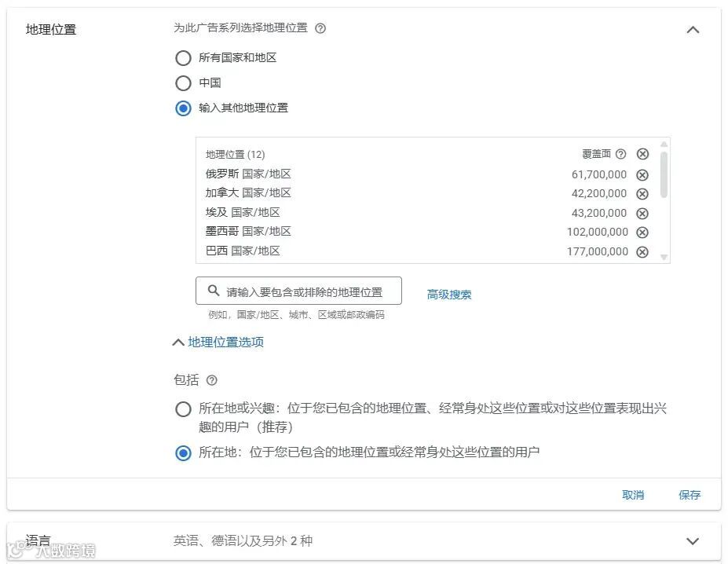Click 取消 button

click(x=633, y=495)
